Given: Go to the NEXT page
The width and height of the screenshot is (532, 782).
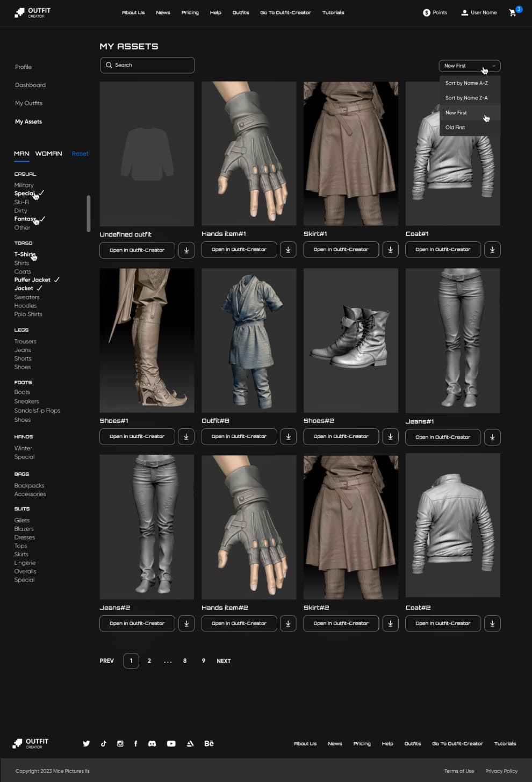Looking at the screenshot, I should click(x=224, y=661).
